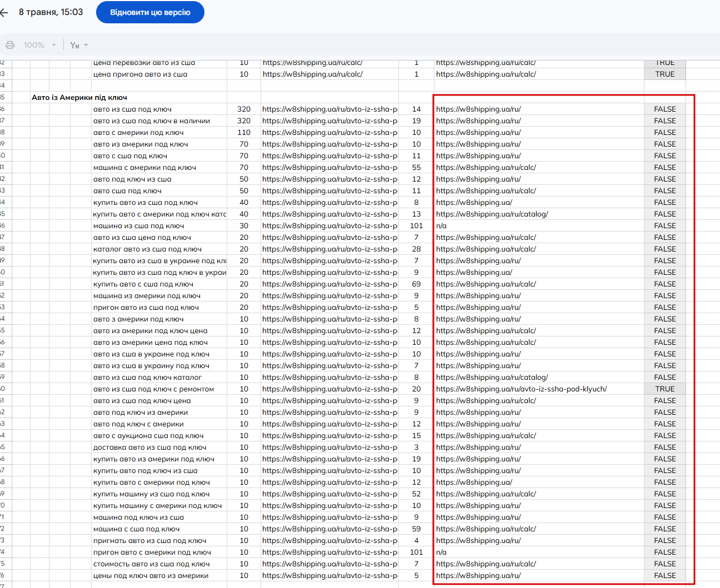Open avto-iz-ssha-pod-klyuch URL in red box
Viewport: 720px width, 588px height.
521,389
